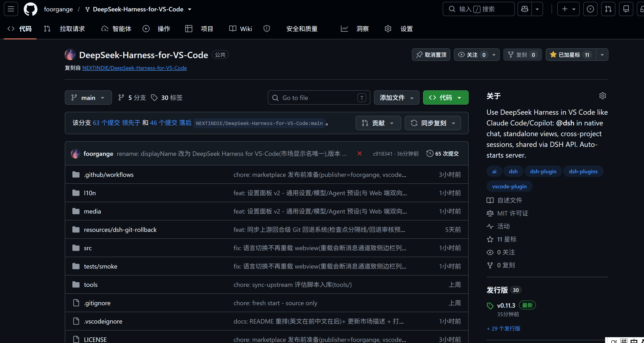This screenshot has width=644, height=343.
Task: Open the green 代码 clone dropdown
Action: (445, 97)
